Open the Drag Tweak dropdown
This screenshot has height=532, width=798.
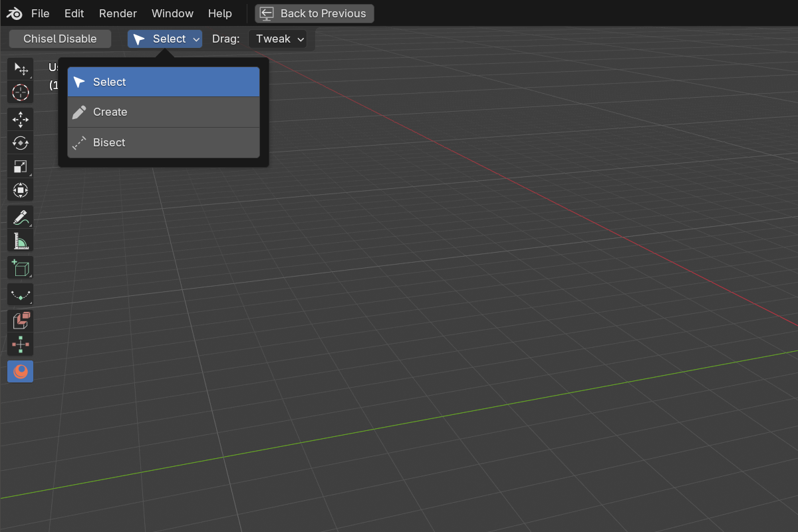click(x=278, y=39)
